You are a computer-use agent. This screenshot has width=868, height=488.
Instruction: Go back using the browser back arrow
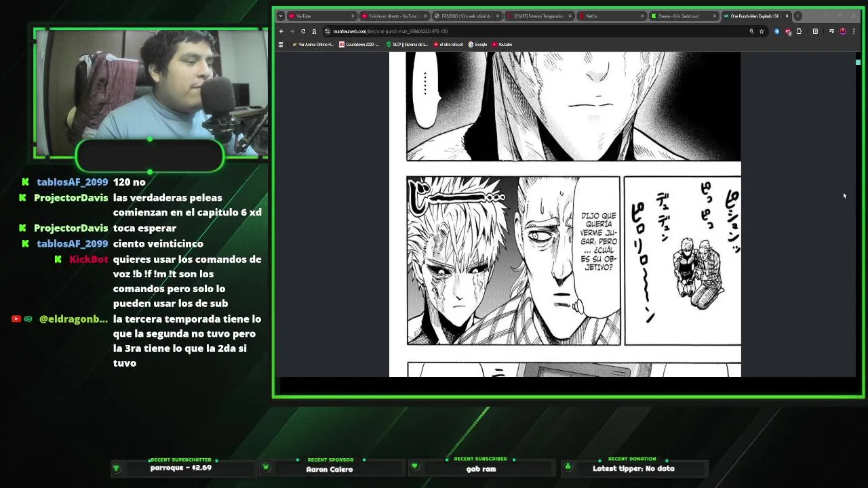281,31
